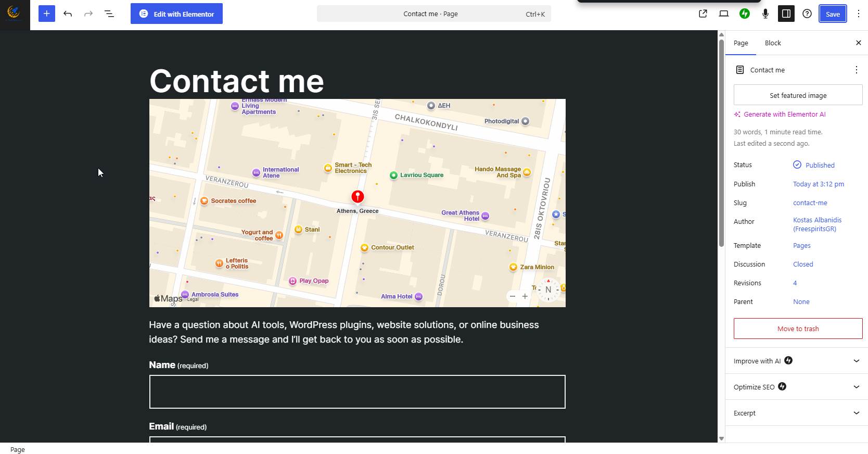
Task: Change the Pages template
Action: pyautogui.click(x=802, y=245)
